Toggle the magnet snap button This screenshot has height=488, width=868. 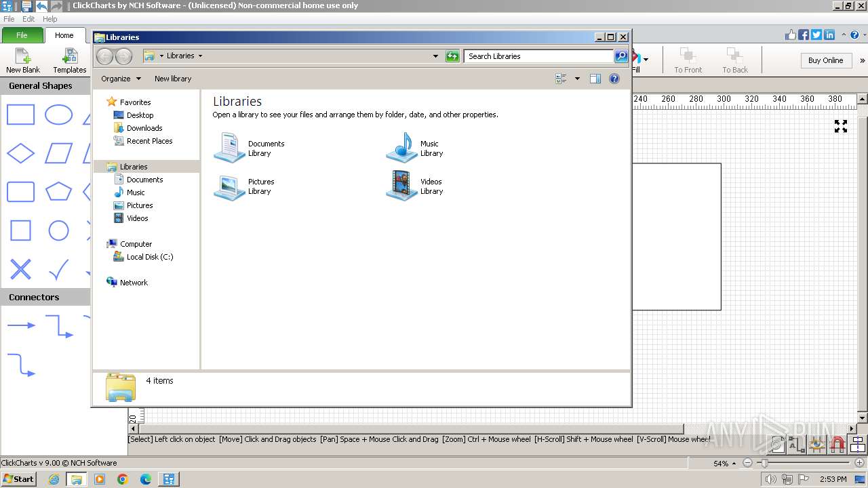[837, 445]
